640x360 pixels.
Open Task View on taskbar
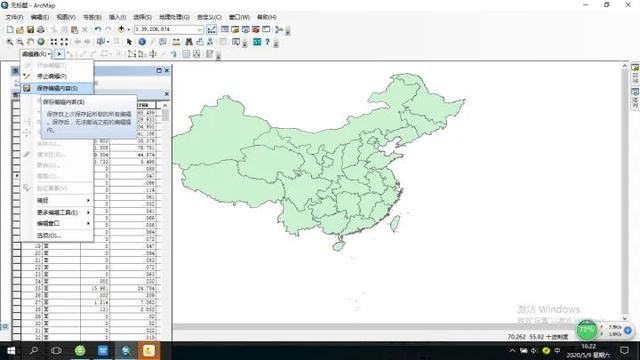coord(56,351)
